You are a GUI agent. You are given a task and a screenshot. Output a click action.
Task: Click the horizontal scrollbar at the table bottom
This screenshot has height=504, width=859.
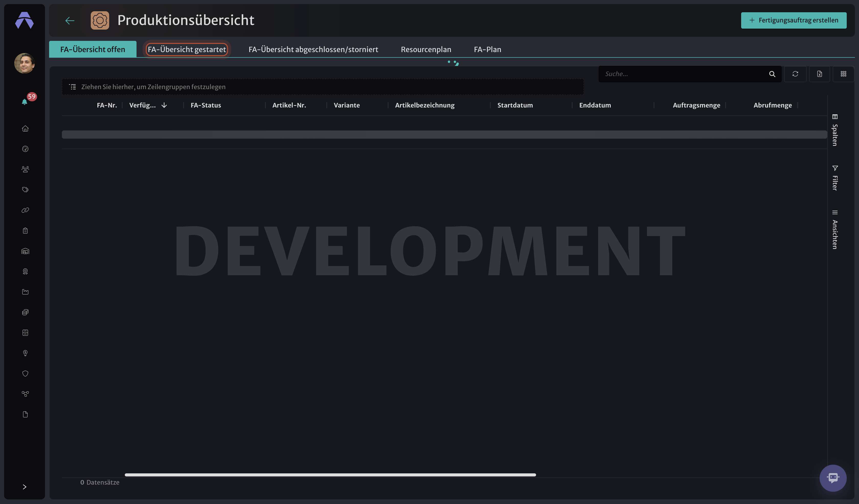(330, 475)
